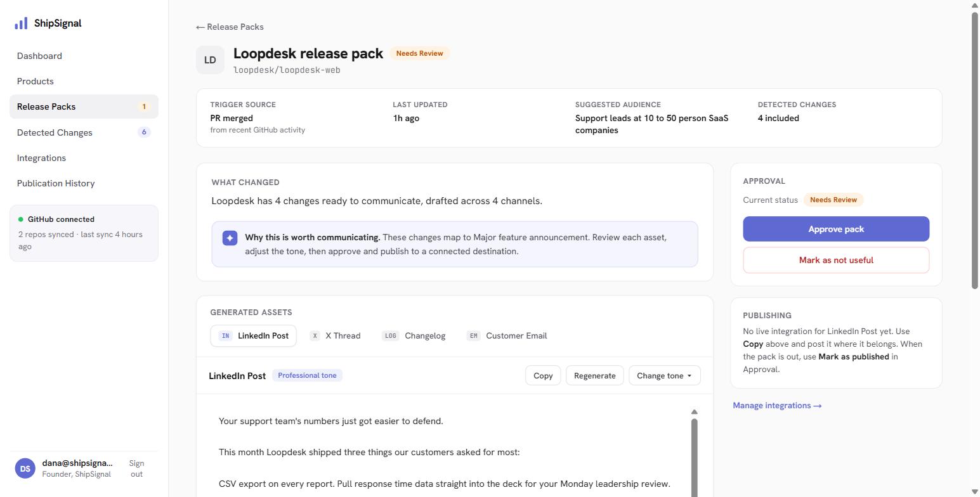Screen dimensions: 980x497
Task: Switch to the X Thread tab
Action: tap(336, 336)
